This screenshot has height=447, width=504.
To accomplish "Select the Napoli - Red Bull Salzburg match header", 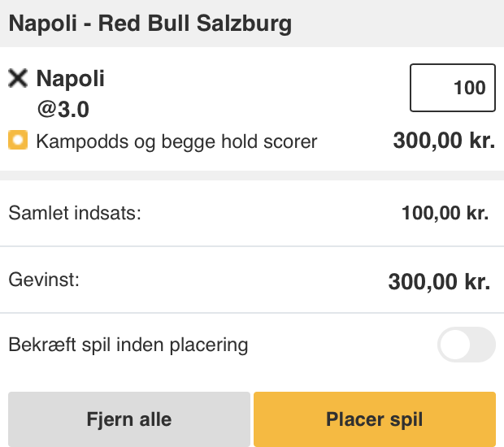I will click(150, 24).
